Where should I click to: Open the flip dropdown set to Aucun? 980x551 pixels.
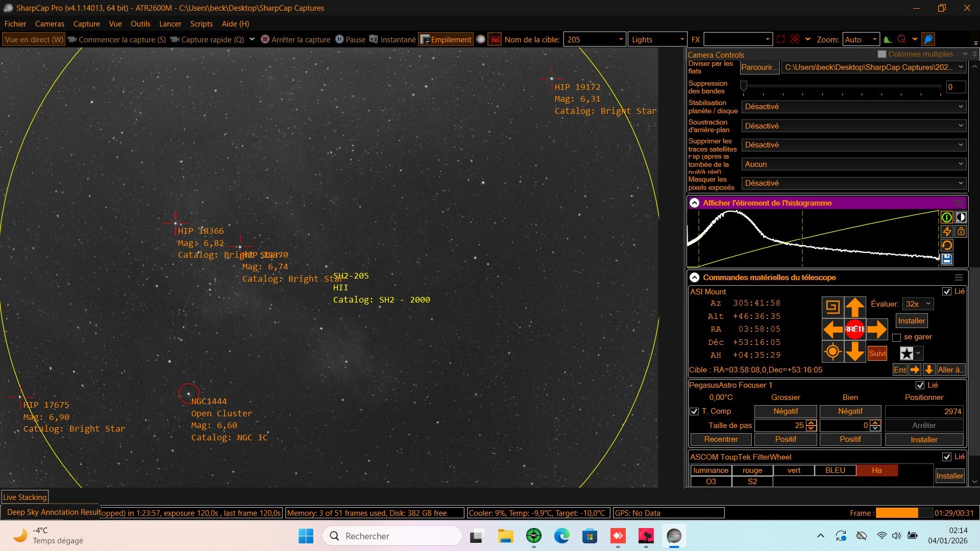pyautogui.click(x=853, y=164)
